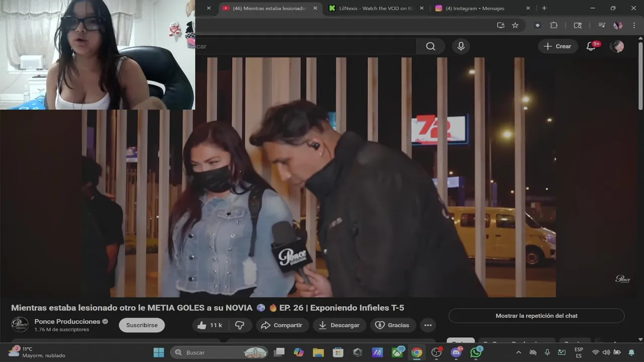Switch the ESP ES keyboard language

pyautogui.click(x=579, y=352)
